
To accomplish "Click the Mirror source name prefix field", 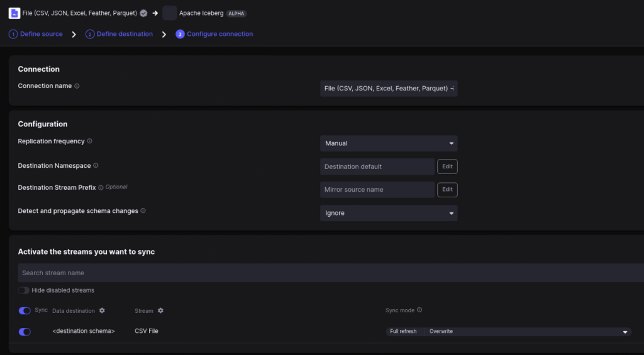I will pos(377,190).
